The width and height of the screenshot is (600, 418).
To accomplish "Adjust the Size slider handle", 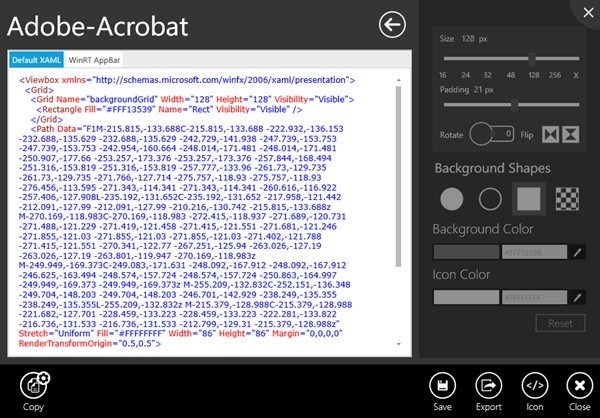I will click(x=532, y=59).
